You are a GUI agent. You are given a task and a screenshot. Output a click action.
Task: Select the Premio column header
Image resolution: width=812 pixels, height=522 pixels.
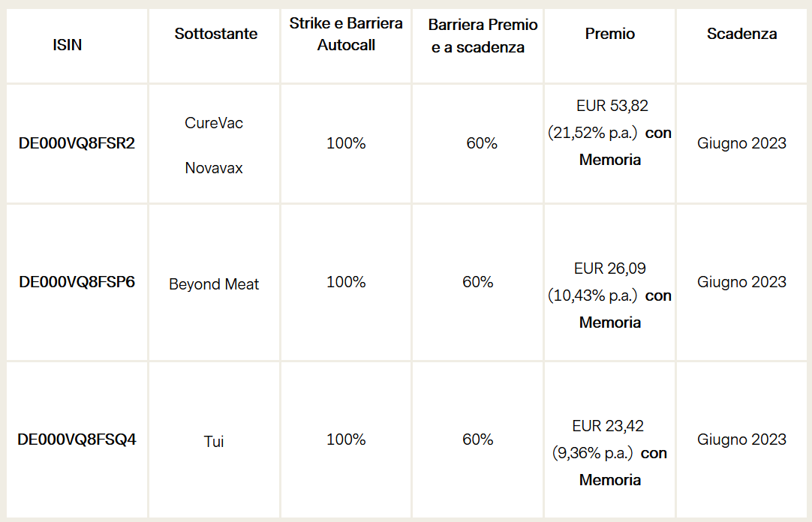click(610, 34)
